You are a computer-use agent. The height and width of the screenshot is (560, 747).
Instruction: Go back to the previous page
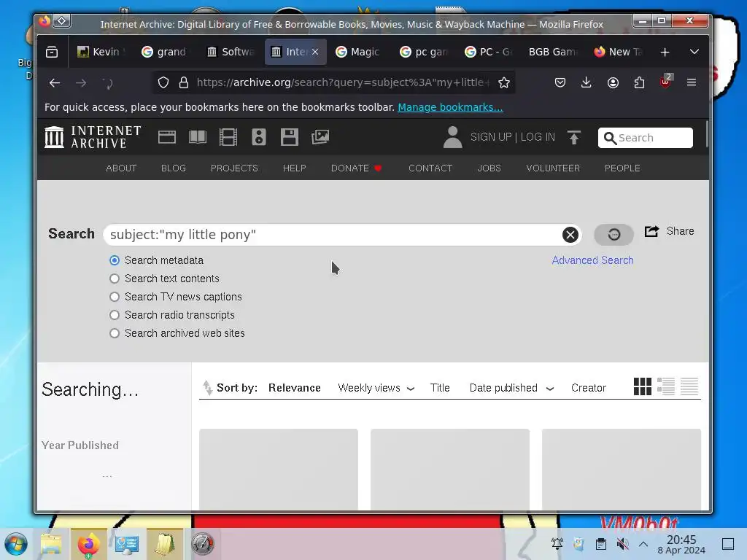(54, 83)
